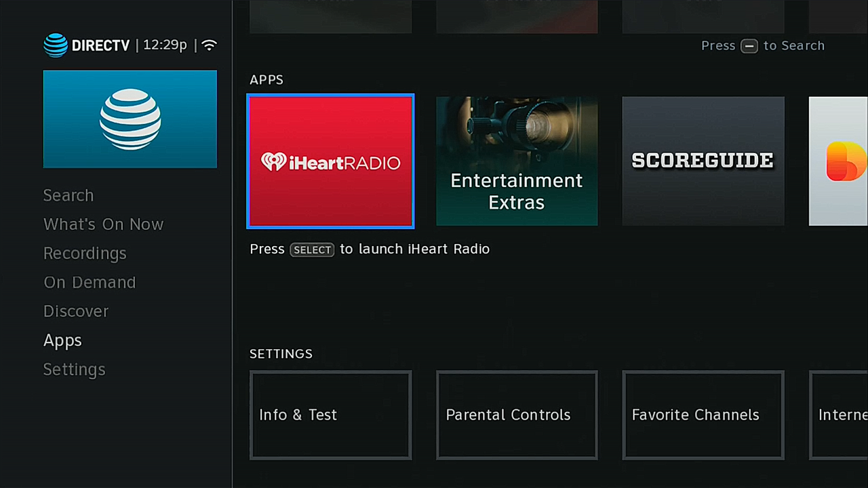Click the dash key icon next to Press
Image resolution: width=868 pixels, height=488 pixels.
[x=749, y=45]
